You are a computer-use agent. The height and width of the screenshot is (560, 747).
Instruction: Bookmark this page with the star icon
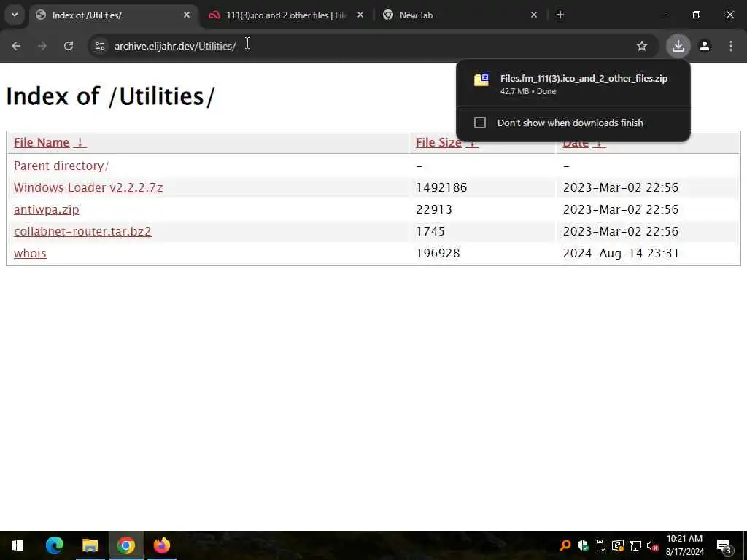[642, 46]
